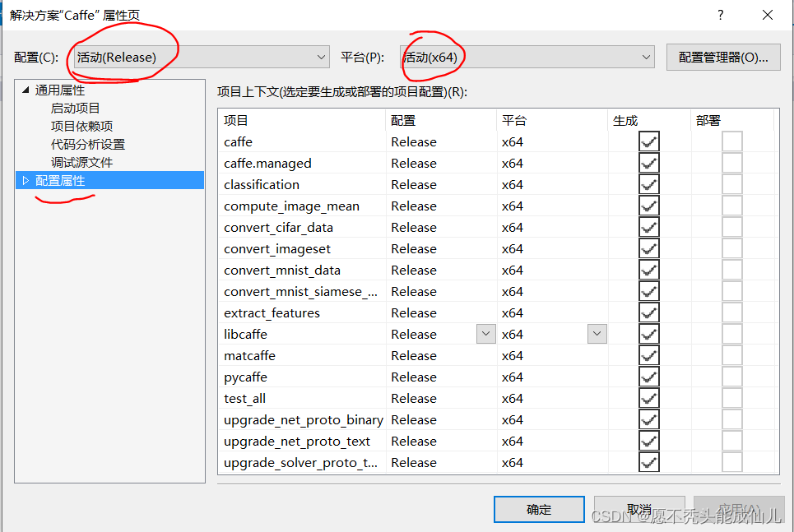The image size is (794, 532).
Task: Select the test_all project name
Action: point(244,399)
